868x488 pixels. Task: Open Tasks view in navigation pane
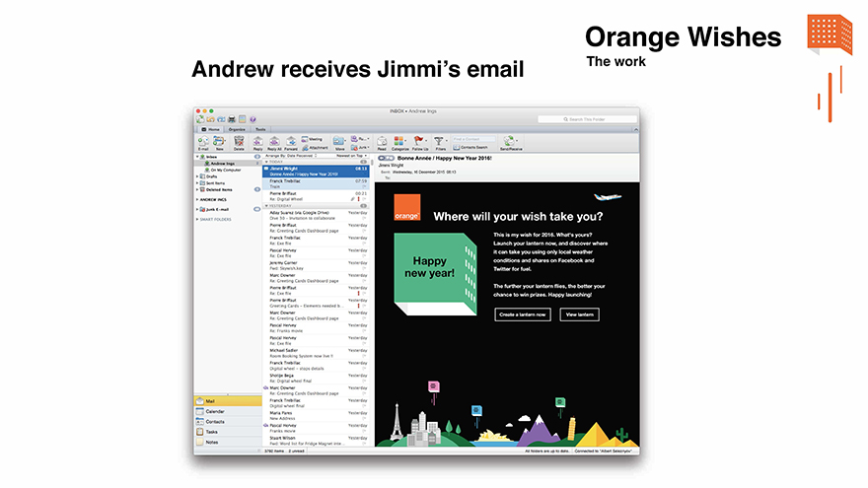coord(228,432)
